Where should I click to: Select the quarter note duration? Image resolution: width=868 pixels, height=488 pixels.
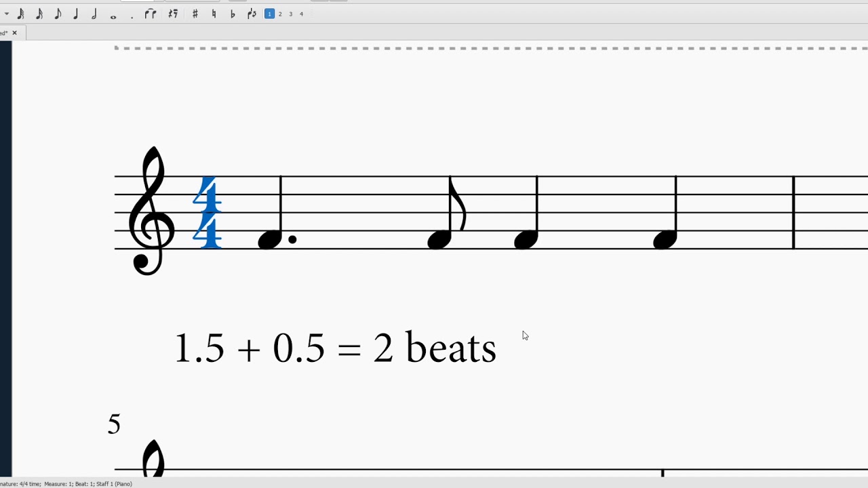[x=76, y=14]
